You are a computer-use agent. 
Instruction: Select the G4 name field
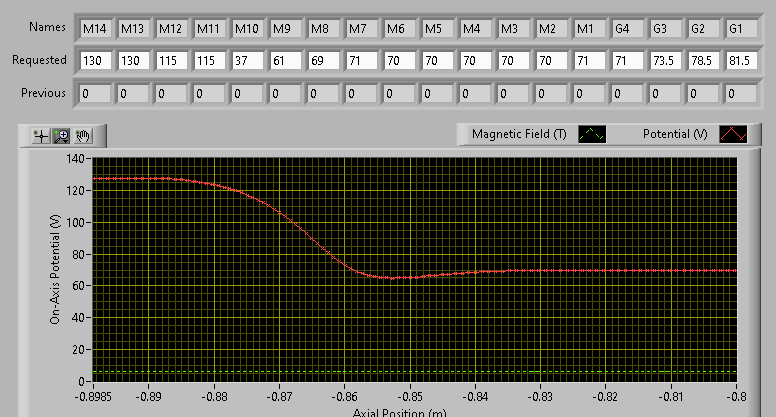pyautogui.click(x=627, y=29)
